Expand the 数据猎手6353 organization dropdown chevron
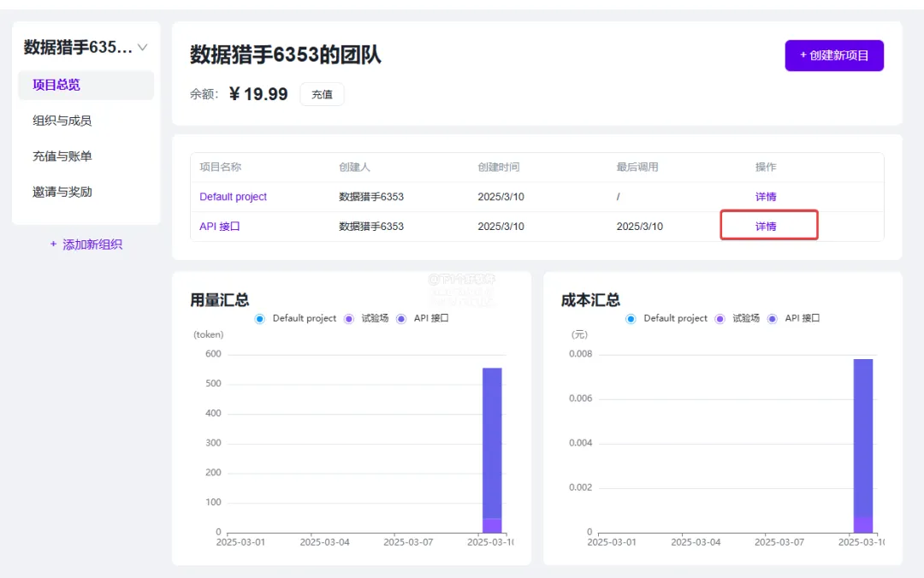924x578 pixels. [x=143, y=47]
